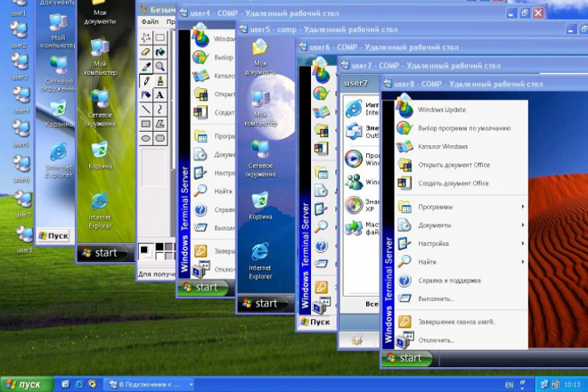Open the host desktop пуск button
Image resolution: width=588 pixels, height=392 pixels.
point(26,385)
